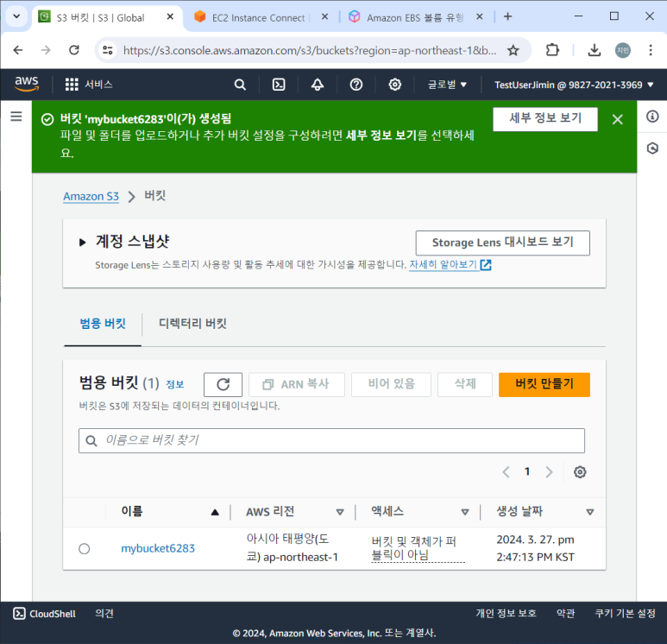Open the hexagon panel icon on the right
The image size is (667, 644).
(x=652, y=148)
